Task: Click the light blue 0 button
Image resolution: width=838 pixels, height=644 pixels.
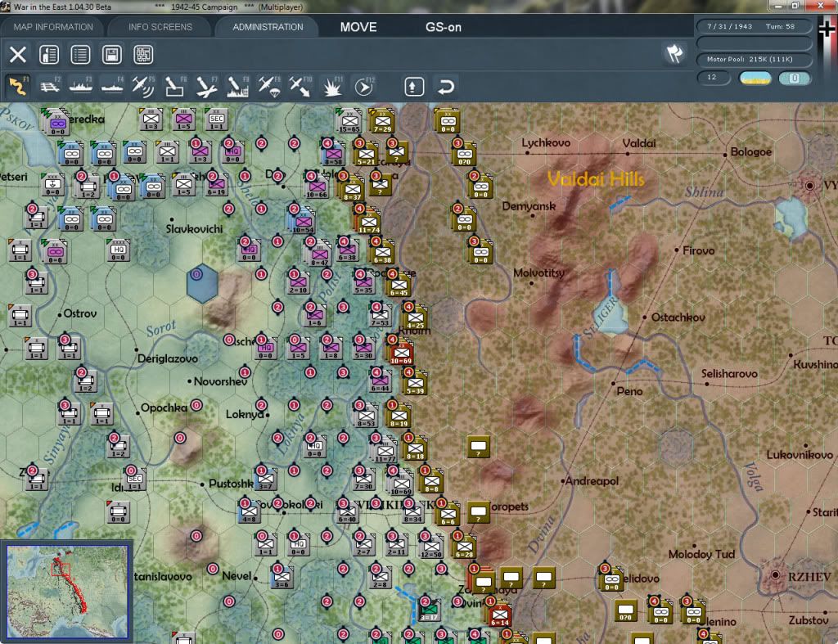Action: (794, 79)
